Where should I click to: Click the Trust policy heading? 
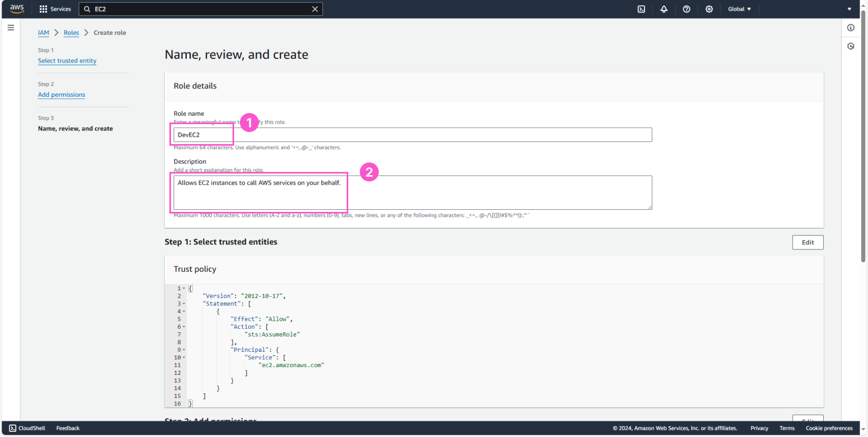coord(195,269)
